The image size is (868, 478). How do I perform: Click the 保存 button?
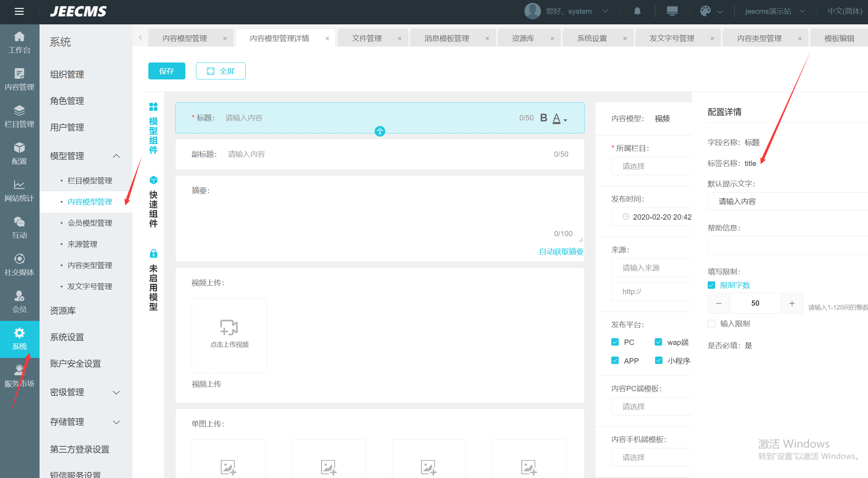click(167, 71)
